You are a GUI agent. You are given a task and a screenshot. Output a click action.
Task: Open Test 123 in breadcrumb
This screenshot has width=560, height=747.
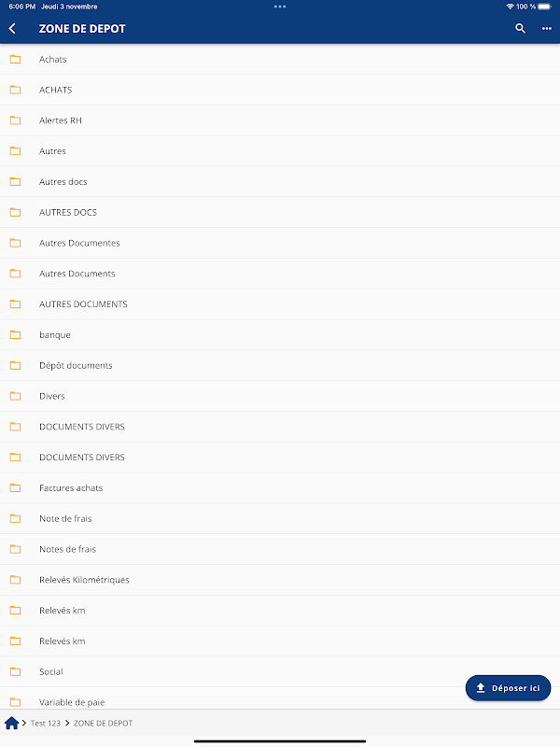(x=45, y=723)
